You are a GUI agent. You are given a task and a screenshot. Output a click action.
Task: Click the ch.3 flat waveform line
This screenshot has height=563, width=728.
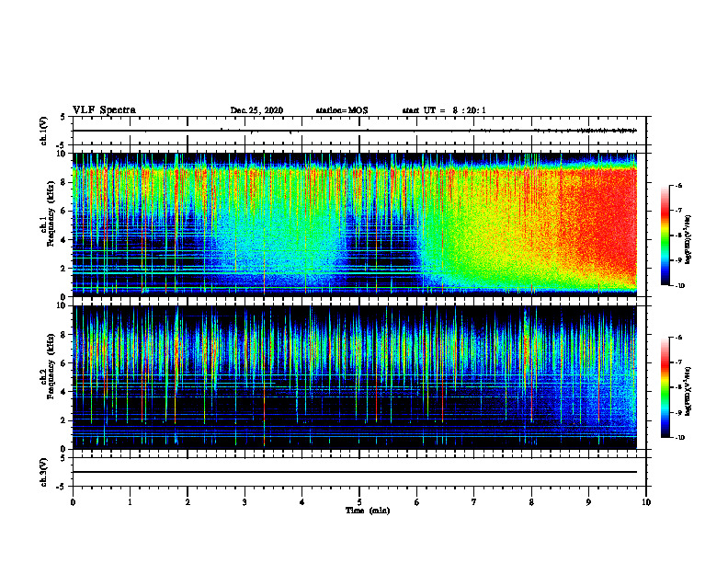point(354,472)
